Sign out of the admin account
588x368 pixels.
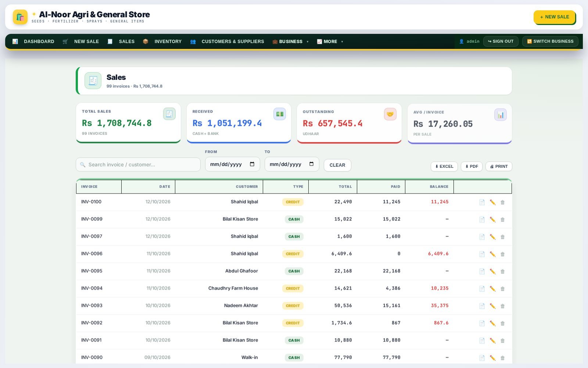point(501,41)
